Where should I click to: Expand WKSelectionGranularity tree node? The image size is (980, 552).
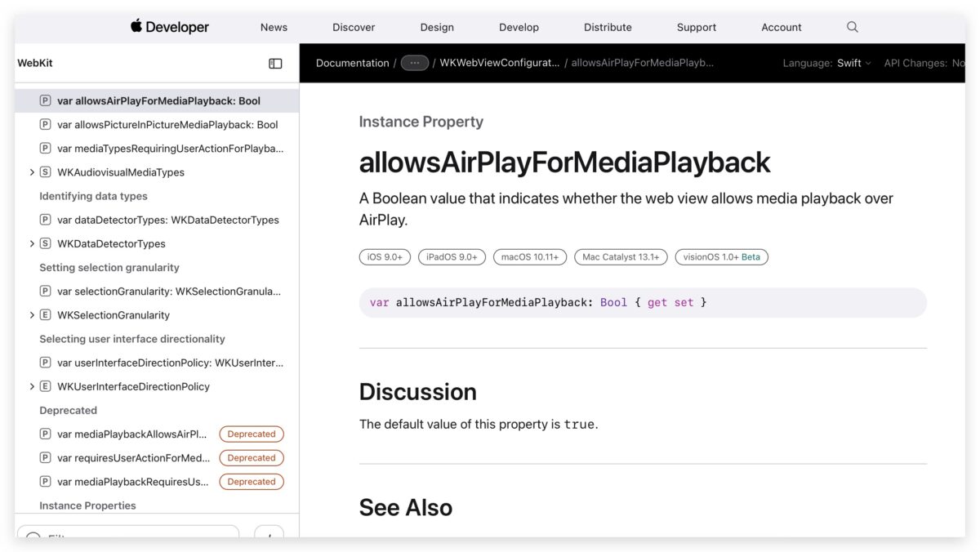click(32, 315)
